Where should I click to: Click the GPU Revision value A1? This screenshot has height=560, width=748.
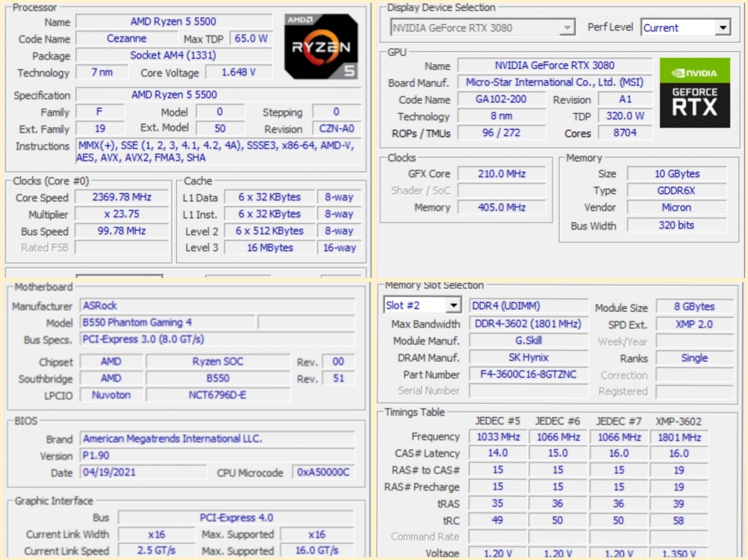tap(625, 99)
